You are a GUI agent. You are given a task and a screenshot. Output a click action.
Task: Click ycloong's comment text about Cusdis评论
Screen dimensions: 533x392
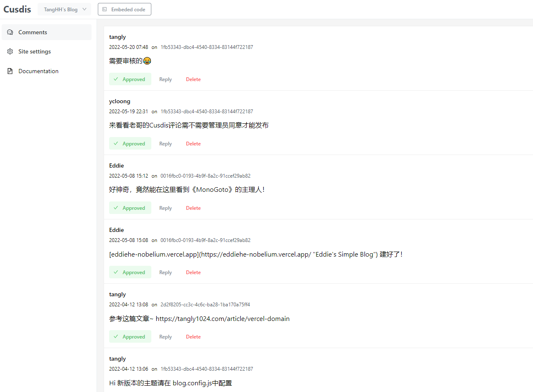click(x=189, y=125)
